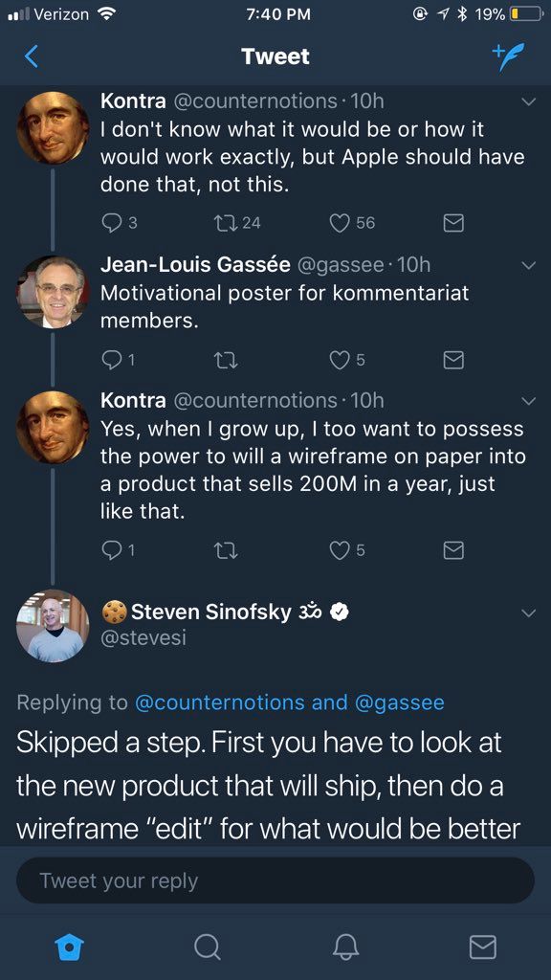This screenshot has height=980, width=551.
Task: Go back using the top-left arrow
Action: coord(32,56)
